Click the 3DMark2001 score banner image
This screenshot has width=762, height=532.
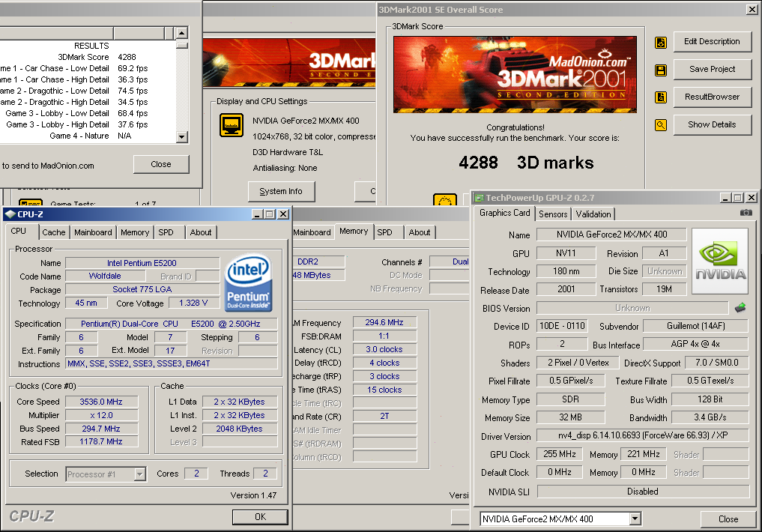tap(515, 74)
